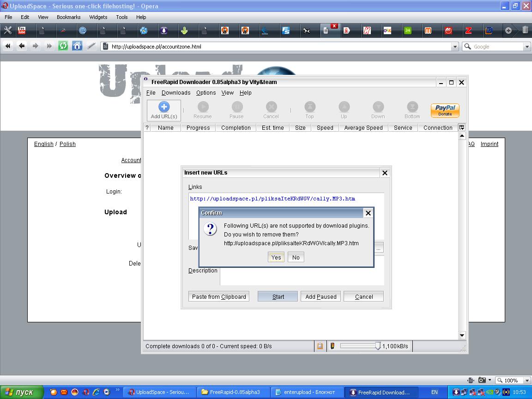The width and height of the screenshot is (532, 399).
Task: Expand the Google search engine dropdown
Action: (526, 46)
